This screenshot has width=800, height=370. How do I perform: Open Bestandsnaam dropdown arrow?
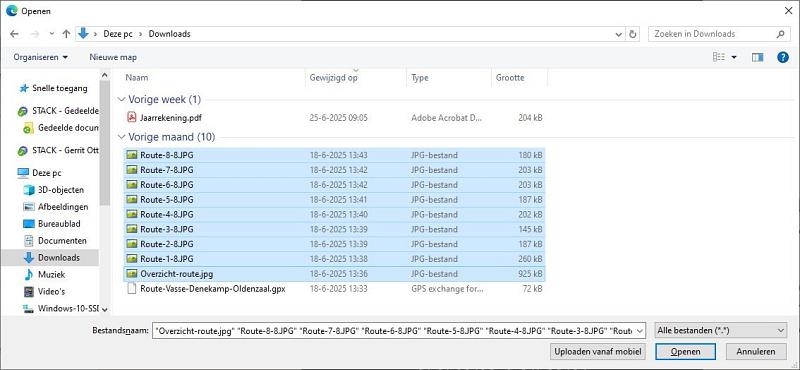pyautogui.click(x=640, y=331)
